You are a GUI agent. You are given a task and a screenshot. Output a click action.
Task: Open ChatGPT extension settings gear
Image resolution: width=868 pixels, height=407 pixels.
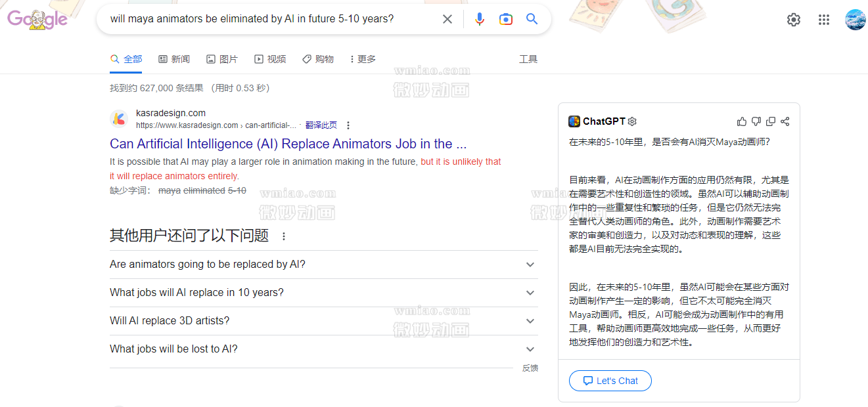[x=631, y=121]
